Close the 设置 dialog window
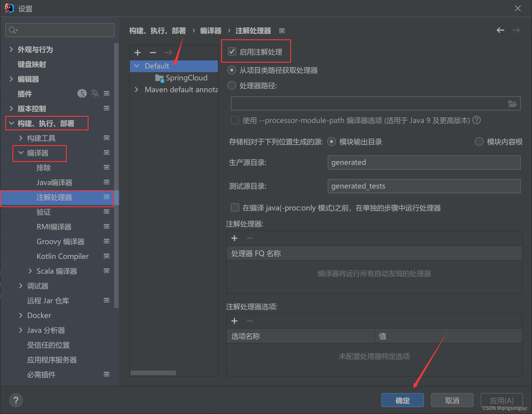This screenshot has width=532, height=414. click(518, 8)
